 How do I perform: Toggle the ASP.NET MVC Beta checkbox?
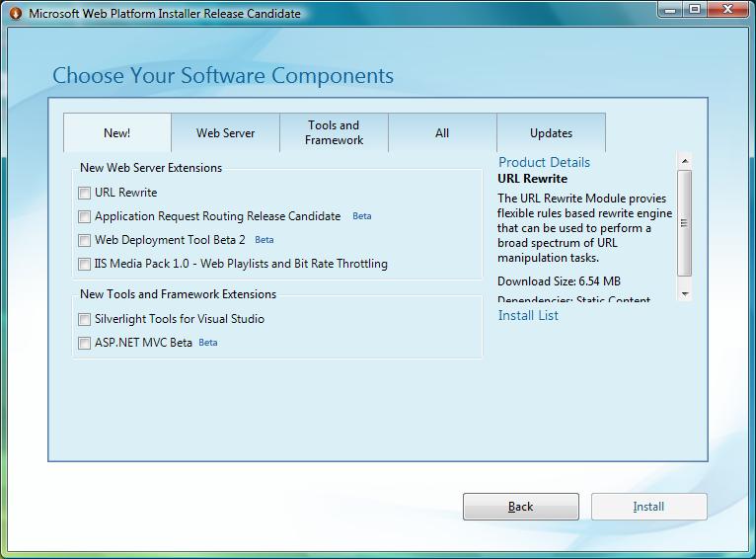(x=84, y=343)
